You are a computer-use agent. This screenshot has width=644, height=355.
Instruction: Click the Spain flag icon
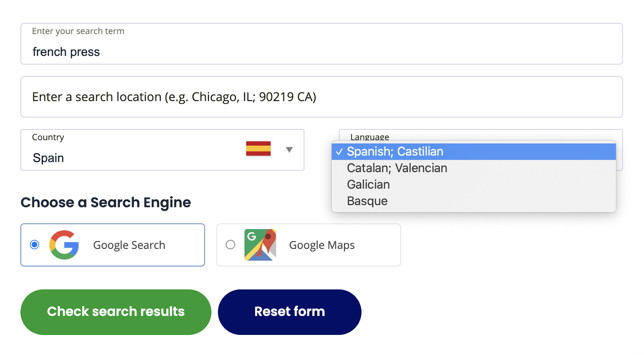pos(258,149)
